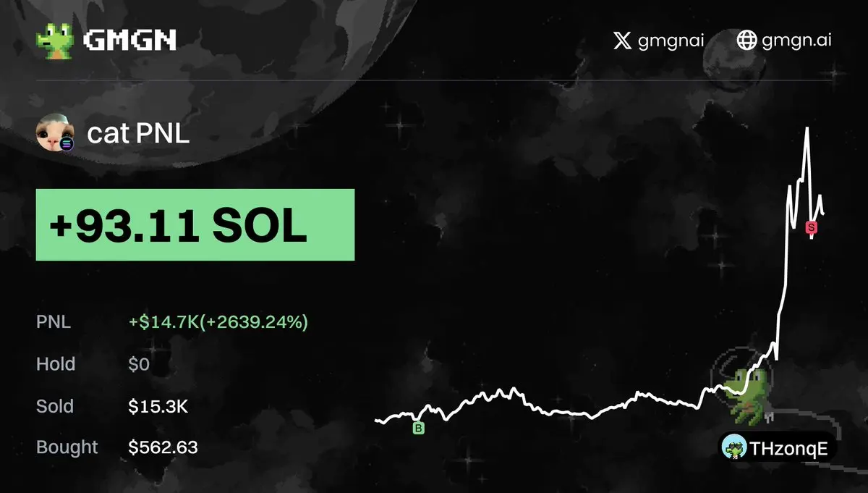Click the green +93.11 SOL banner
The height and width of the screenshot is (493, 868).
(x=195, y=224)
